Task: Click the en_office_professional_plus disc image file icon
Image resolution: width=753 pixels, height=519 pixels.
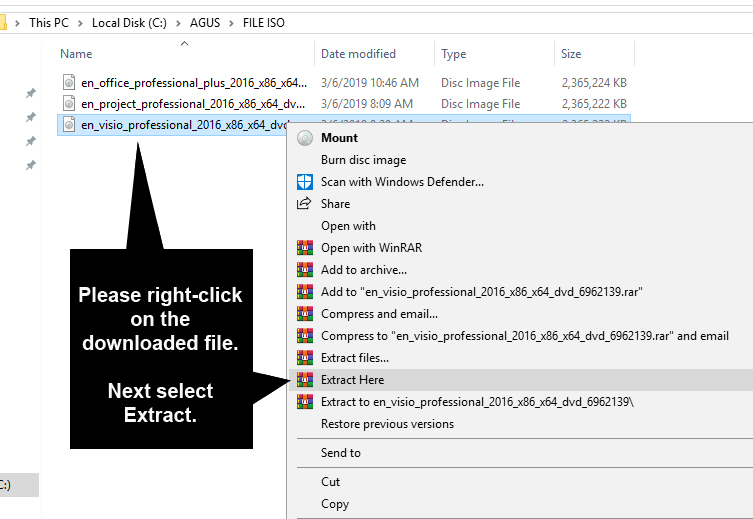Action: [69, 83]
